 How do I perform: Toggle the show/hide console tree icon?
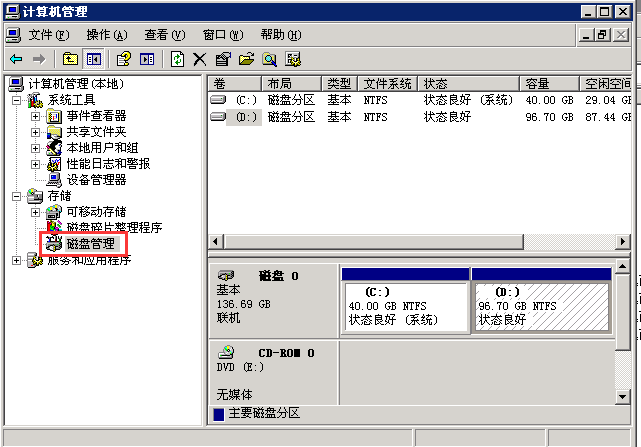coord(94,59)
